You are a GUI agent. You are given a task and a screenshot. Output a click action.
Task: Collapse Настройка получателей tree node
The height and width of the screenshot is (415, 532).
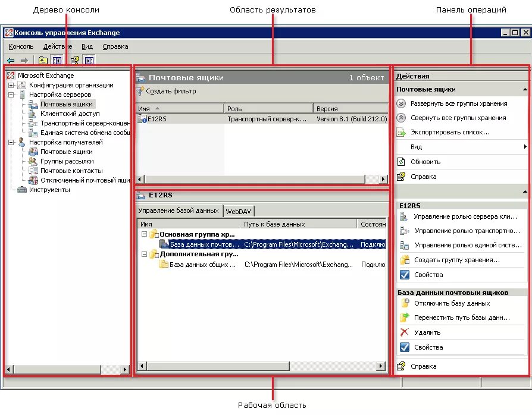(x=11, y=143)
